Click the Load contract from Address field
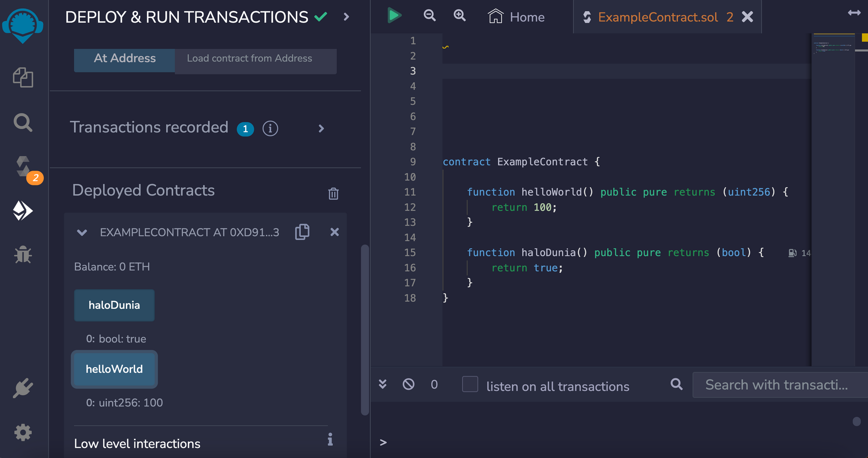The image size is (868, 458). coord(256,59)
